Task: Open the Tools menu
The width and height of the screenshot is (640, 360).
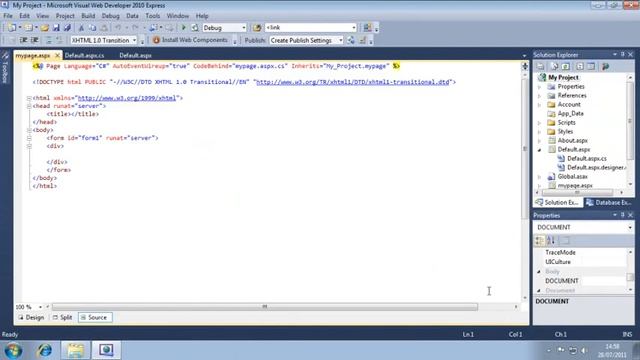Action: coord(153,16)
